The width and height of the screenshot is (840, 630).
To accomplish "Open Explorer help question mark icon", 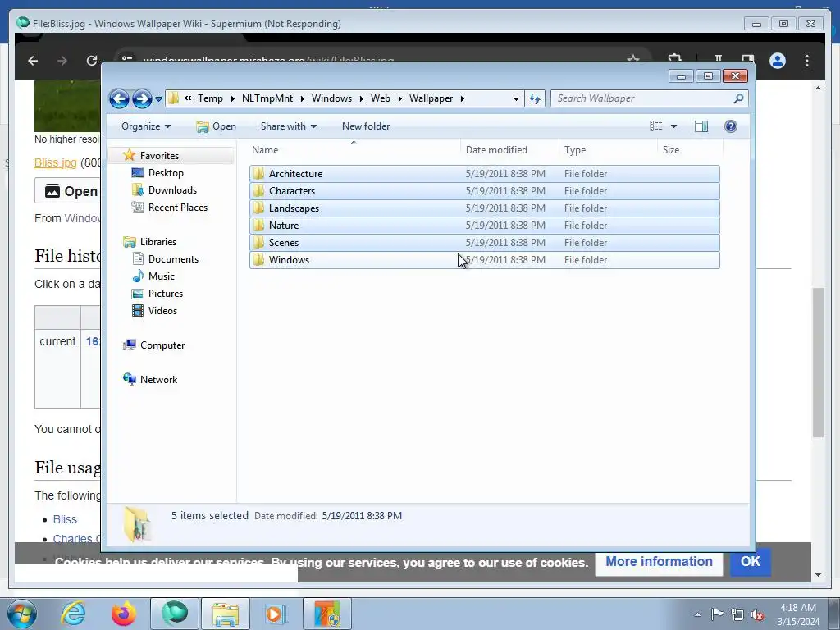I will [731, 126].
